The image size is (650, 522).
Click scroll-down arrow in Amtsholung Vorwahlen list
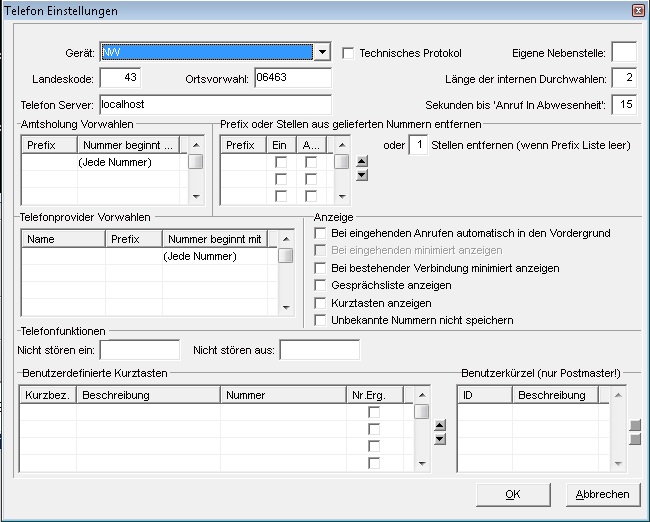[196, 197]
